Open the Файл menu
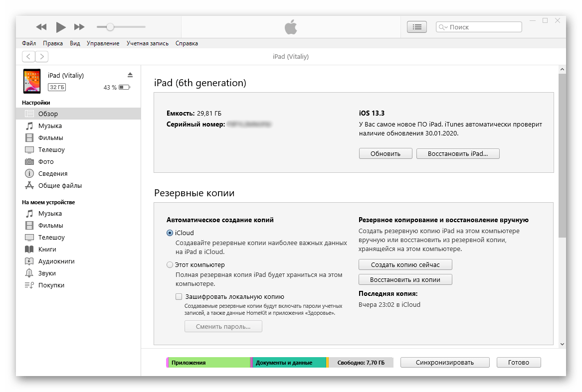This screenshot has width=582, height=392. coord(29,43)
